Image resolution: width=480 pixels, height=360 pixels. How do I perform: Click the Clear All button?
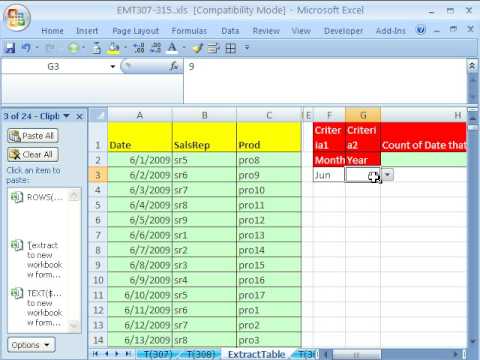pos(33,154)
